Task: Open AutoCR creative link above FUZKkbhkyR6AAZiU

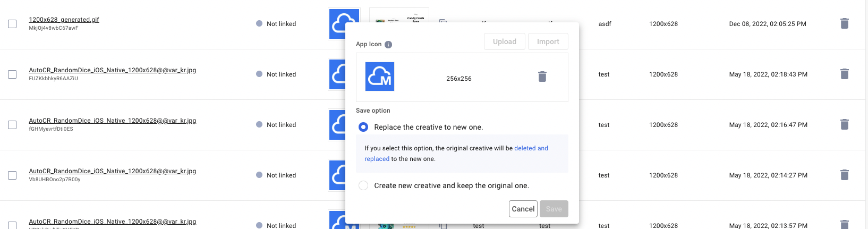Action: pyautogui.click(x=113, y=70)
